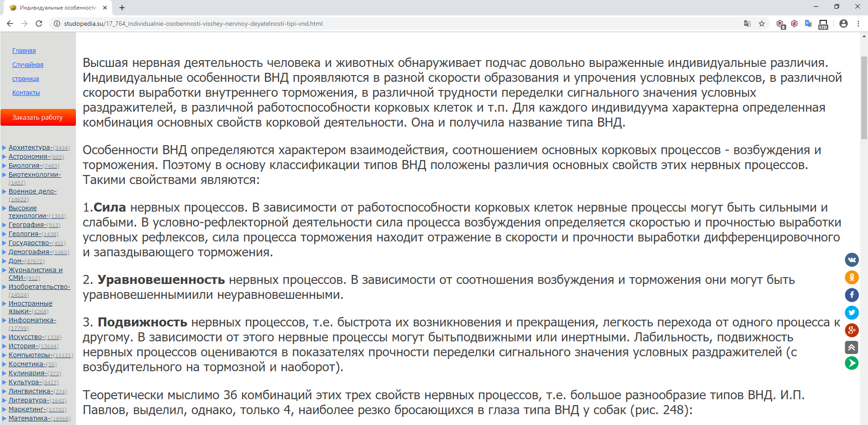Click the page vertical scrollbar thumb
Screen dimensions: 868x425
point(864,97)
